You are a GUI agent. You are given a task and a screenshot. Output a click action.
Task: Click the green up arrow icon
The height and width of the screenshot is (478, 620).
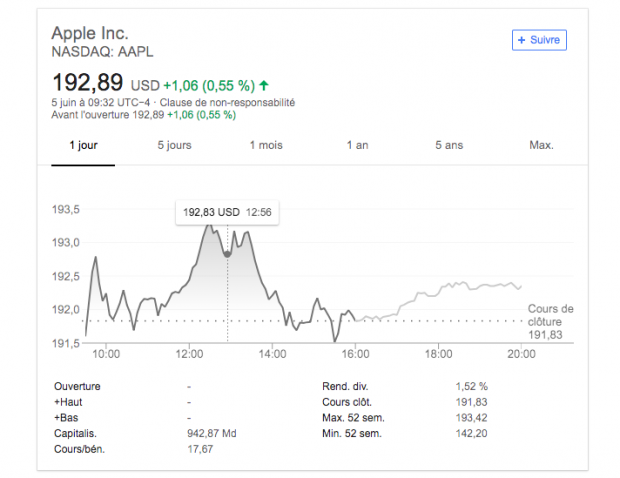[x=264, y=85]
